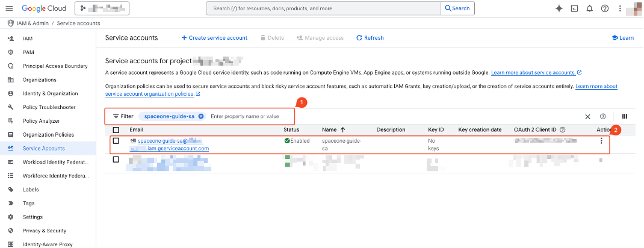The height and width of the screenshot is (248, 644).
Task: Check the second blurred row checkbox
Action: click(x=116, y=160)
